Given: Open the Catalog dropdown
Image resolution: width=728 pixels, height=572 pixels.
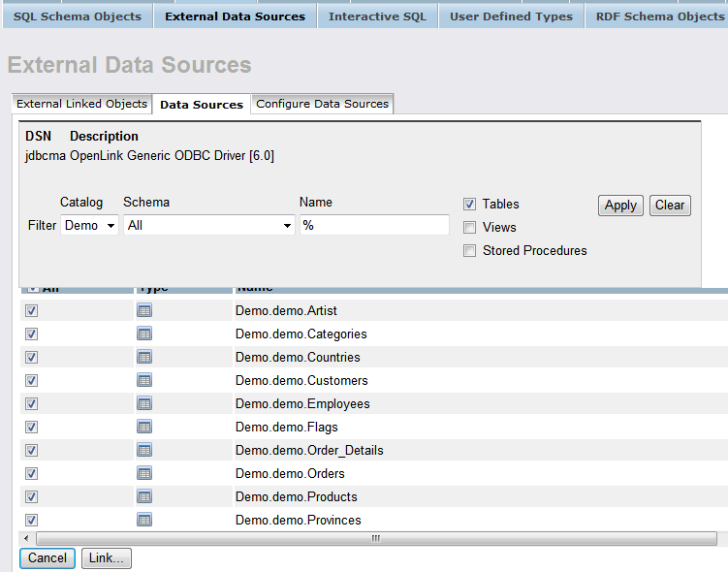Looking at the screenshot, I should tap(89, 225).
